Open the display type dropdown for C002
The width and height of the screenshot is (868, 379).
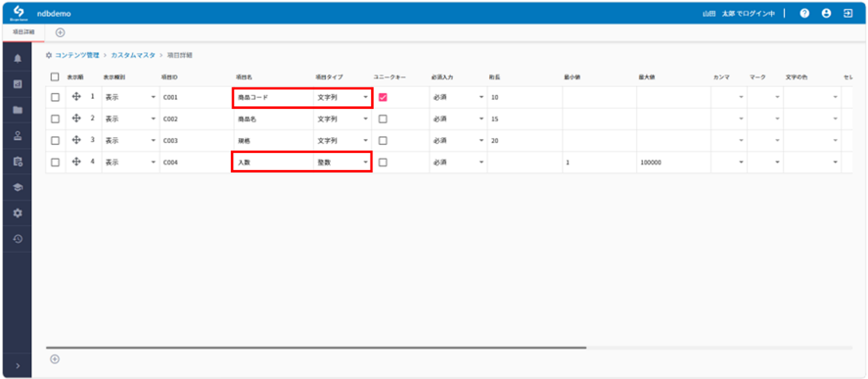click(130, 119)
